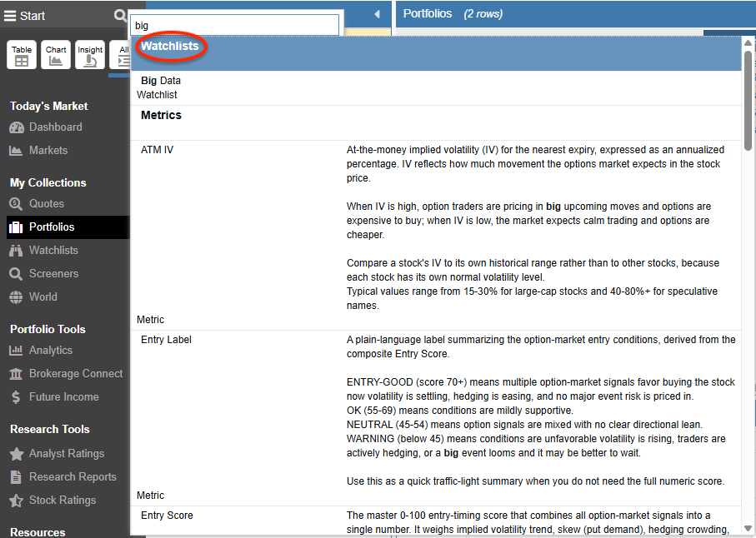
Task: Switch to Table view
Action: point(22,55)
